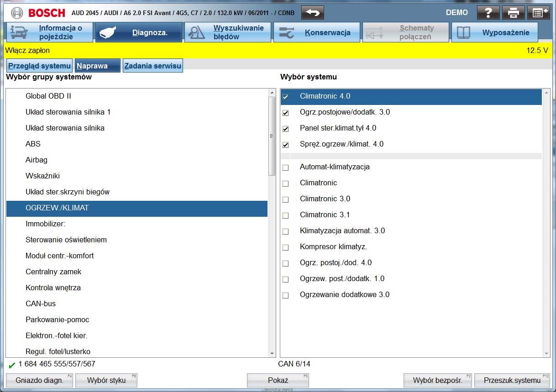Click the Bosch logo emblem
The image size is (556, 392).
click(17, 13)
